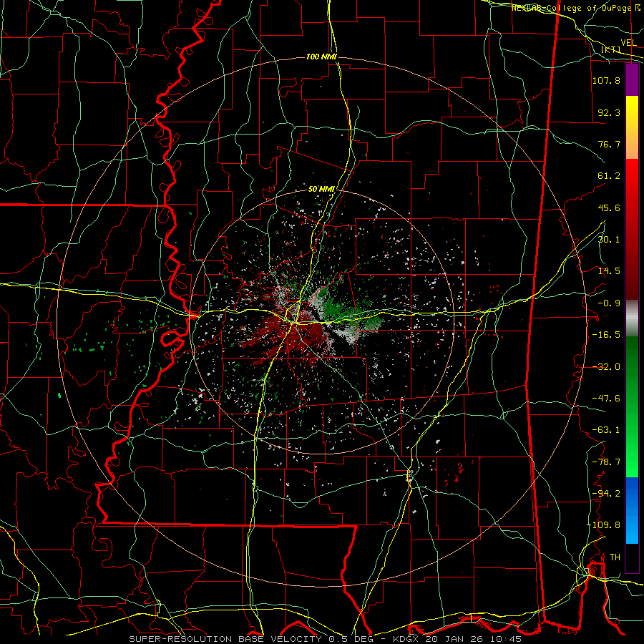Click the -16.5 scale value

click(x=606, y=335)
